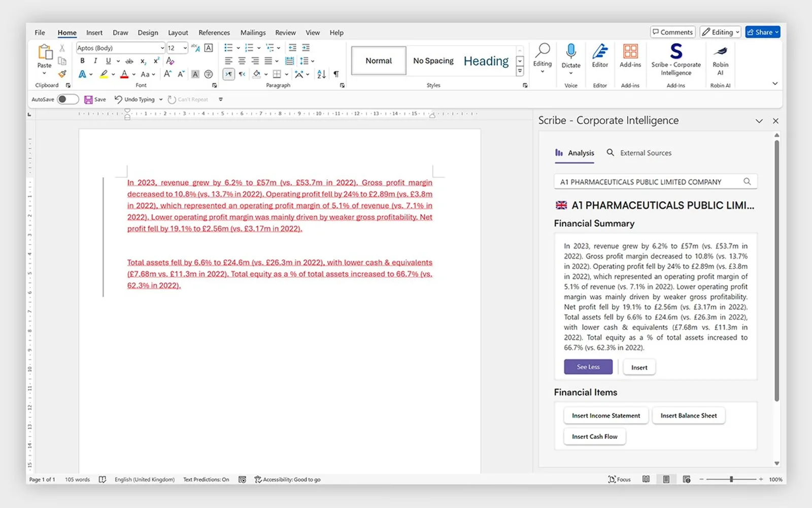Click Increase Indent icon

click(306, 48)
